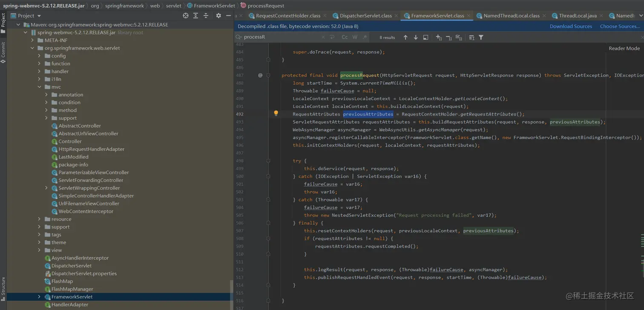
Task: Expand the annotation package
Action: pos(46,95)
